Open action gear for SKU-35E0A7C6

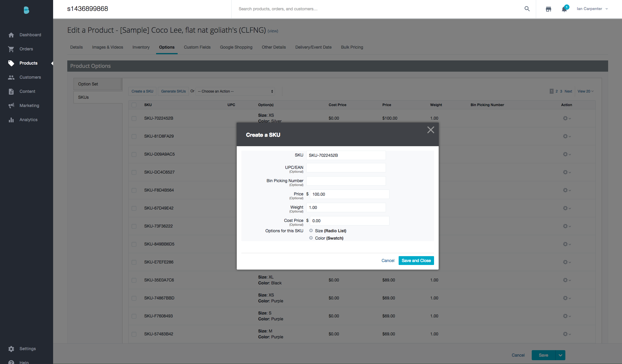pos(567,280)
